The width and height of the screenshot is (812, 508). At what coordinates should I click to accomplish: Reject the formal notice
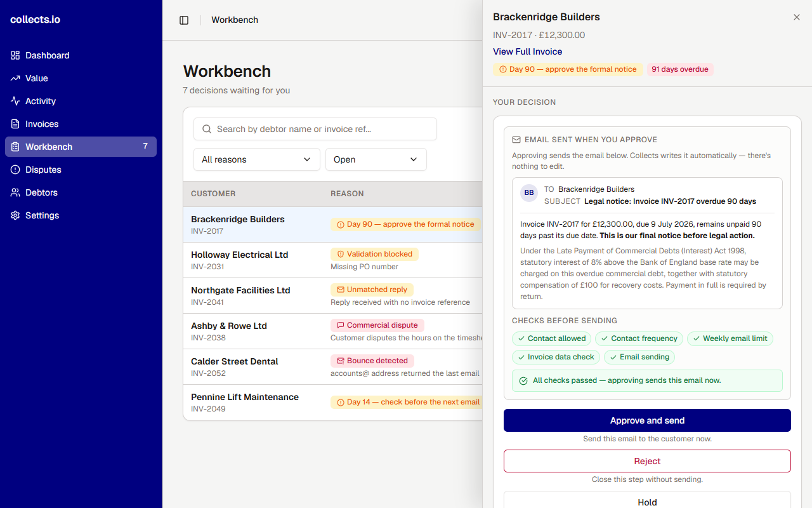pos(647,461)
